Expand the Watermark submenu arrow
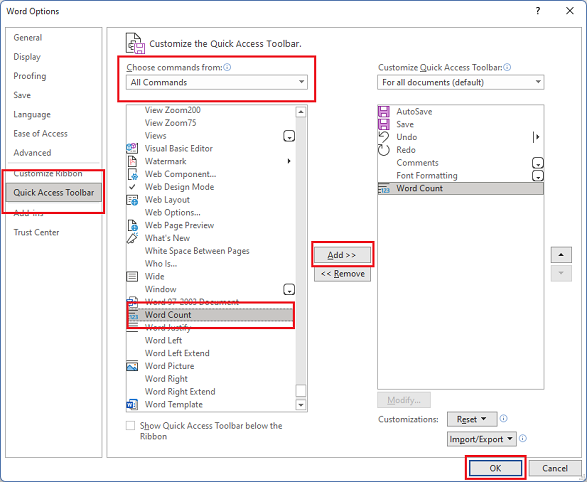 [x=289, y=161]
